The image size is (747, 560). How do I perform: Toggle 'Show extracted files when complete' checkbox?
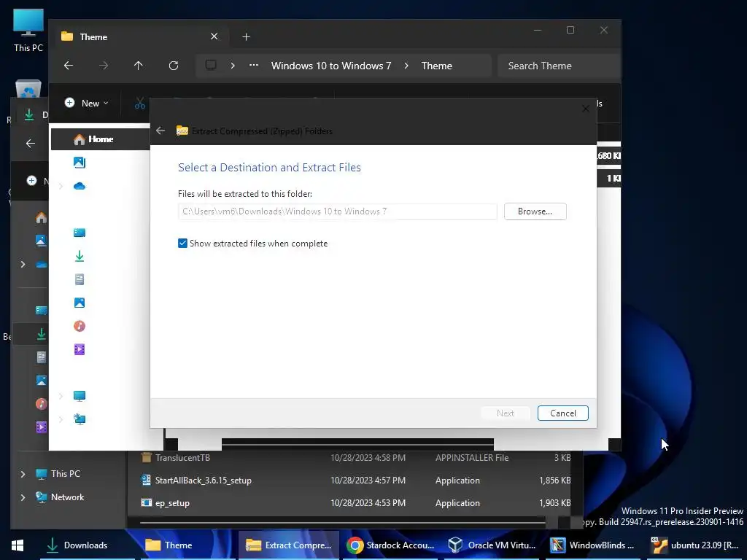click(182, 244)
